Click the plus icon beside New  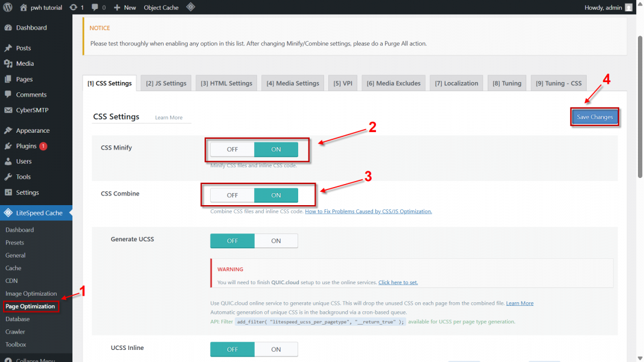pos(117,7)
